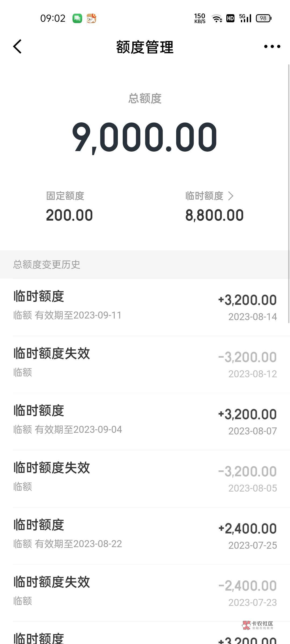Open 临时额度 8,800.00 details
Image resolution: width=290 pixels, height=644 pixels.
(214, 215)
